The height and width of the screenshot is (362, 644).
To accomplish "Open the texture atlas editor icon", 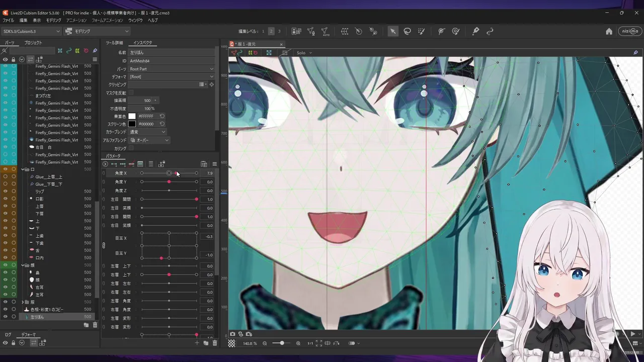I will (296, 31).
